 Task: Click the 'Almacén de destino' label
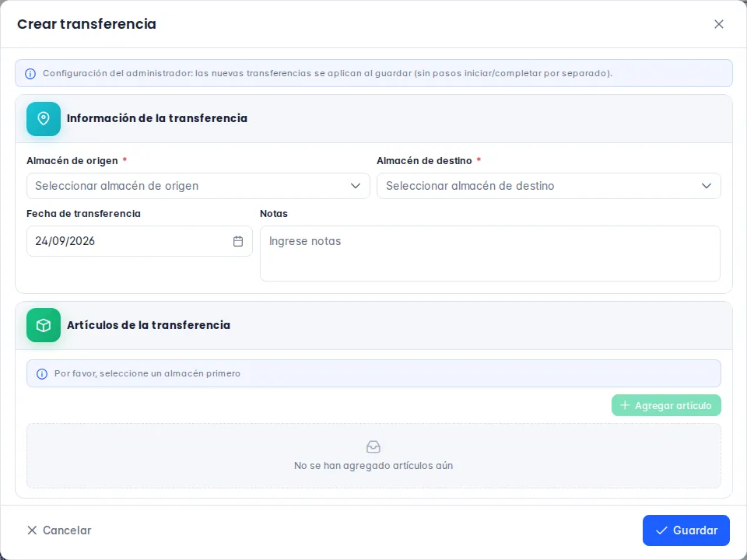click(x=425, y=161)
